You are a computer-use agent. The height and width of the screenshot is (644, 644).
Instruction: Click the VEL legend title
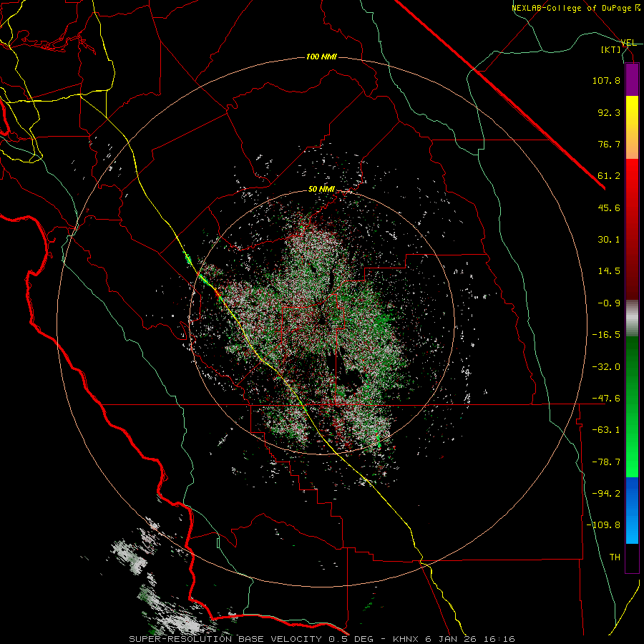click(x=628, y=43)
